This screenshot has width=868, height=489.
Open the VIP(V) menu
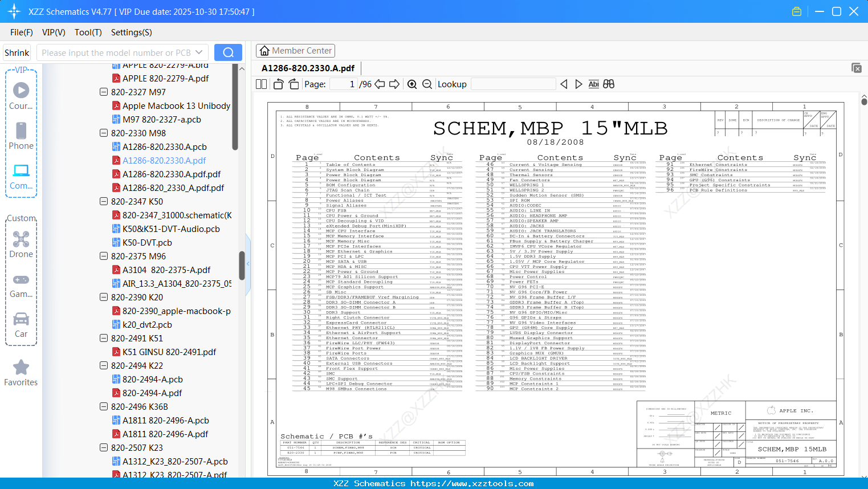coord(54,32)
